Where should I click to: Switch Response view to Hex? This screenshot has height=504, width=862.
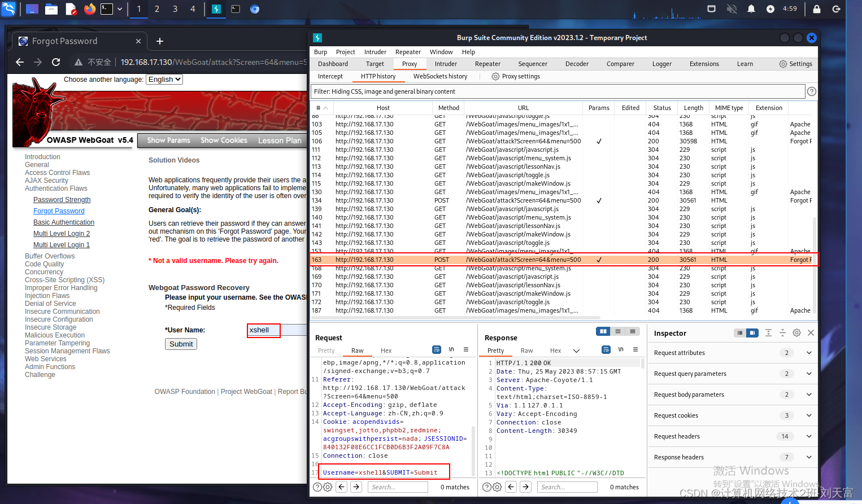tap(555, 350)
